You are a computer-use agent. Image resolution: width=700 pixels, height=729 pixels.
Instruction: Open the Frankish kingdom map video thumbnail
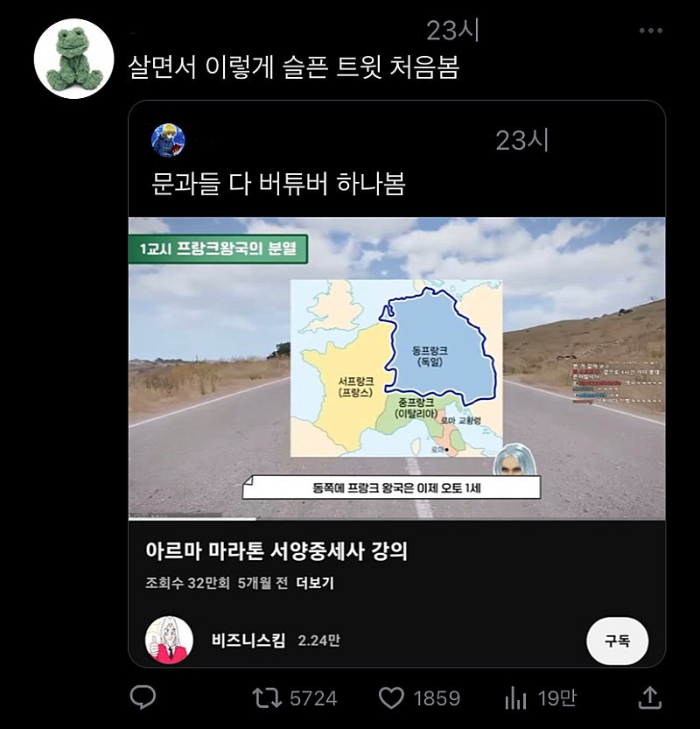coord(396,368)
